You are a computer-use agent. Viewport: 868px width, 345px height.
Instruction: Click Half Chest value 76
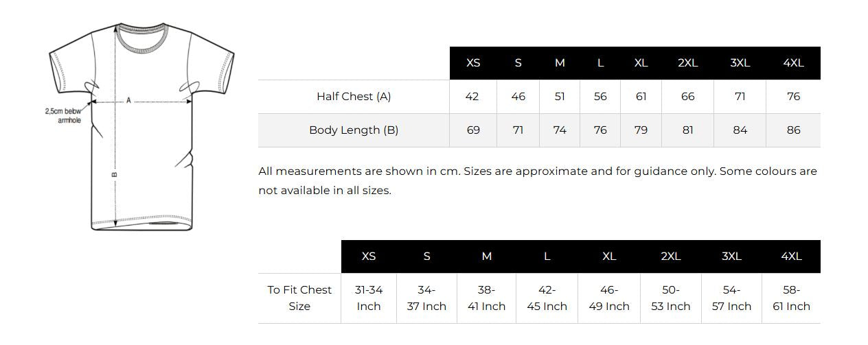click(x=793, y=97)
